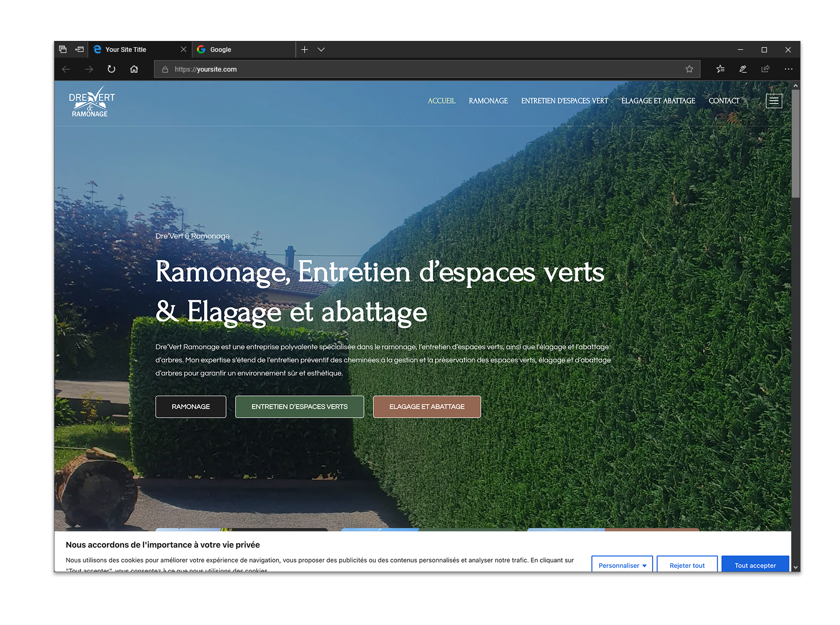
Task: Open CONTACT in navigation menu
Action: coord(724,101)
